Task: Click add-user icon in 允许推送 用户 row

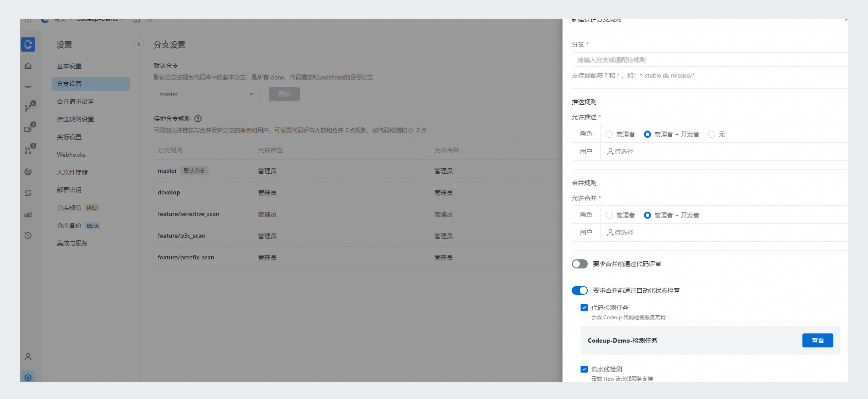Action: pyautogui.click(x=610, y=152)
